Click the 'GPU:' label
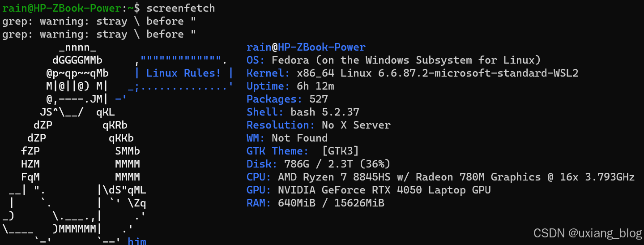Viewport: 644px width, 245px height. (259, 190)
